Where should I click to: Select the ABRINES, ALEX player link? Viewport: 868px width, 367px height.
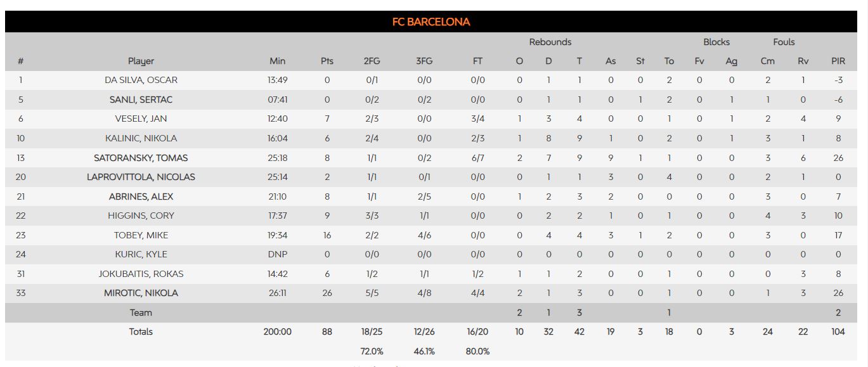pyautogui.click(x=141, y=196)
